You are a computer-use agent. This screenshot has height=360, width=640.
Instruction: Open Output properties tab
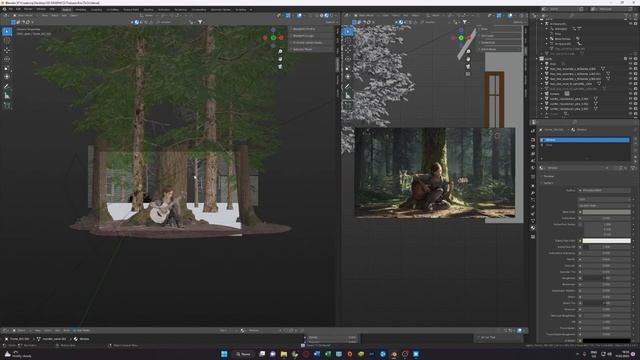[x=533, y=147]
